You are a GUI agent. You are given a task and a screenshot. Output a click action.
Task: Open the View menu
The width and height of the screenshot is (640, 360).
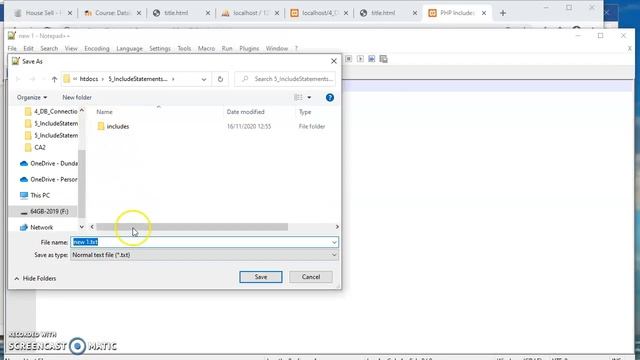[71, 49]
